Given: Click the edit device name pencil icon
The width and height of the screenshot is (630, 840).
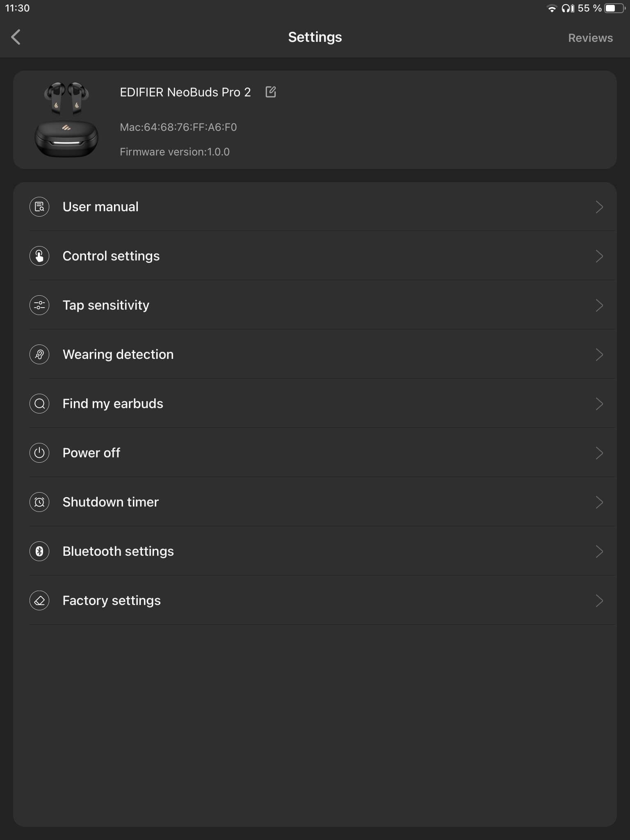Looking at the screenshot, I should (x=271, y=92).
